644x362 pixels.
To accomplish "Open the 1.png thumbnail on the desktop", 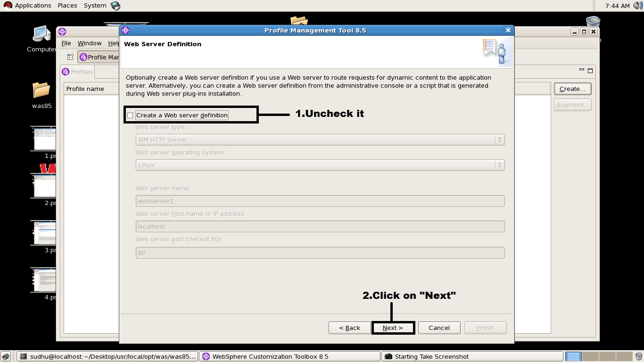I will pos(43,138).
